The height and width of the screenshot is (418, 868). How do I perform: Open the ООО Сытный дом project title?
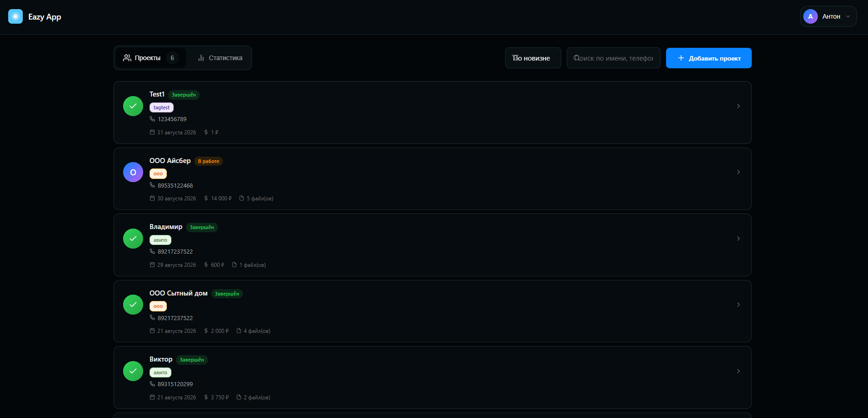point(178,293)
